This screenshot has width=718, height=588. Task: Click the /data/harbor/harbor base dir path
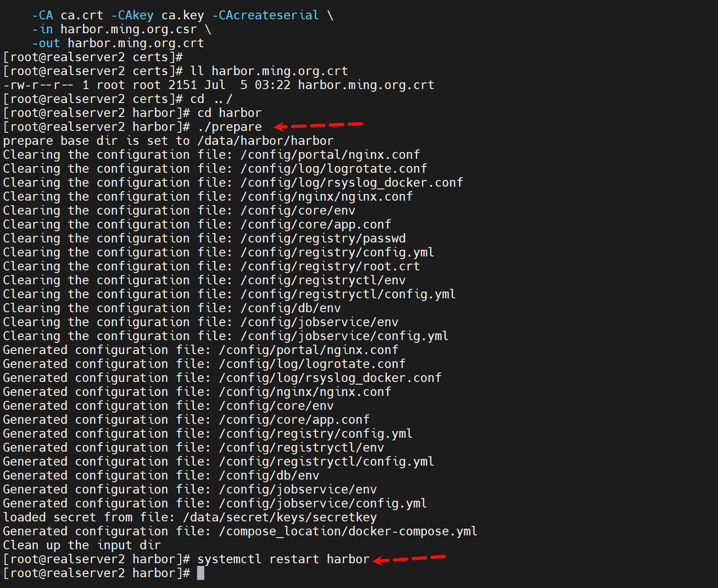pyautogui.click(x=265, y=141)
